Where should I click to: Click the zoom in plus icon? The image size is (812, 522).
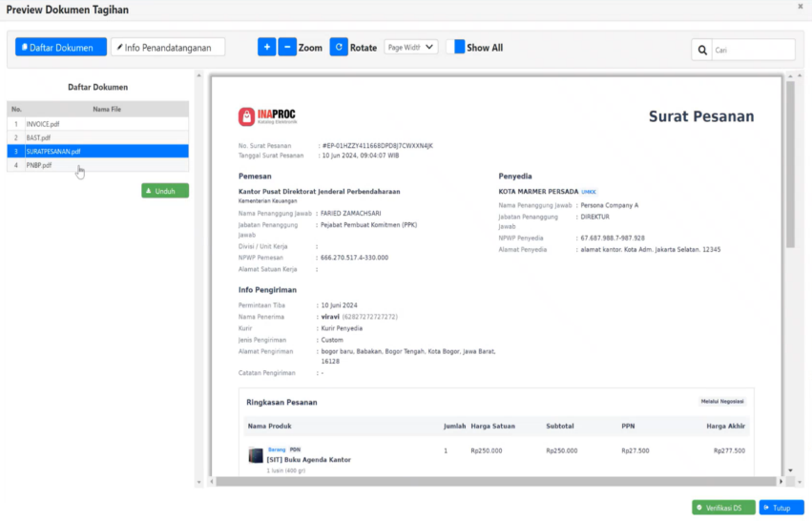pos(266,47)
